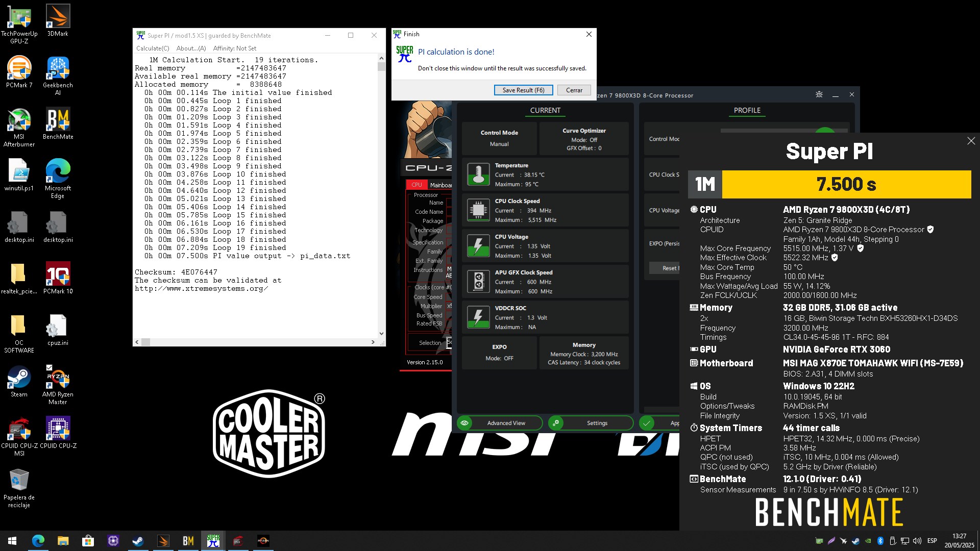Close the BenchMate Super PI result panel
The height and width of the screenshot is (551, 980).
click(x=971, y=141)
